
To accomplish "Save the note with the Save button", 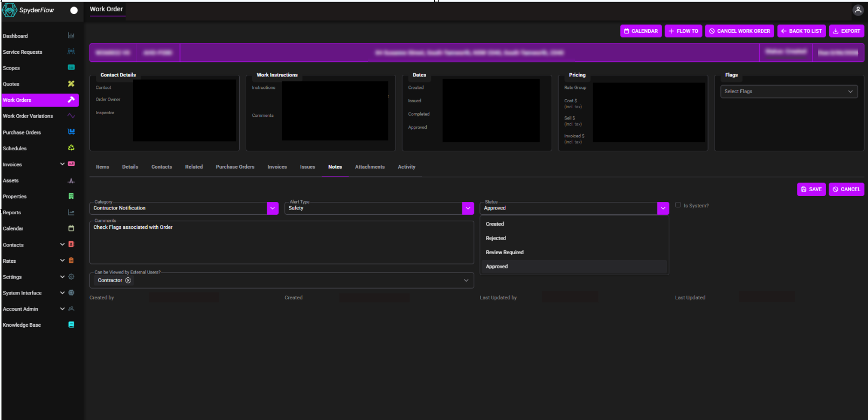I will pyautogui.click(x=811, y=190).
